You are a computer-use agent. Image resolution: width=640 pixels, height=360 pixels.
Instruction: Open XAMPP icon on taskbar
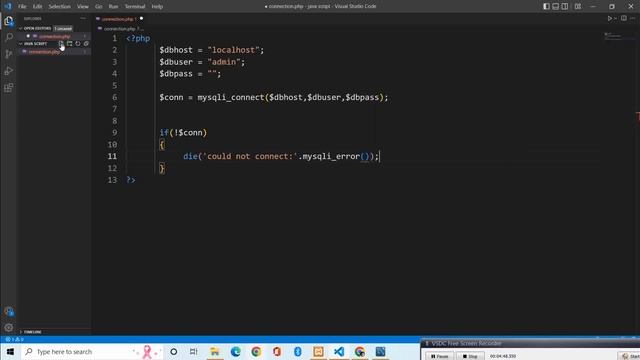point(318,351)
